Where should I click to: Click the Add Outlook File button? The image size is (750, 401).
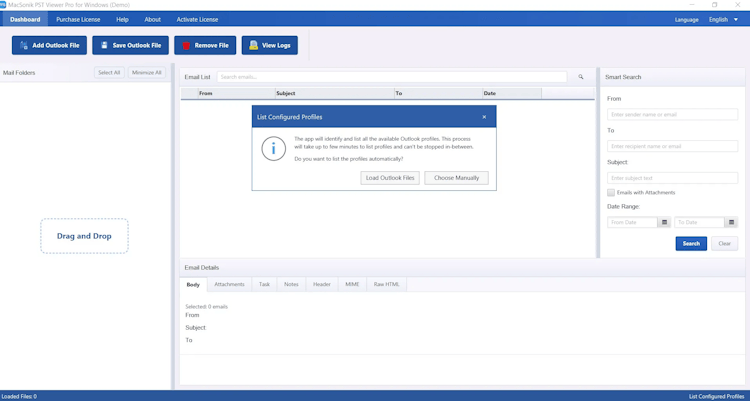(49, 45)
